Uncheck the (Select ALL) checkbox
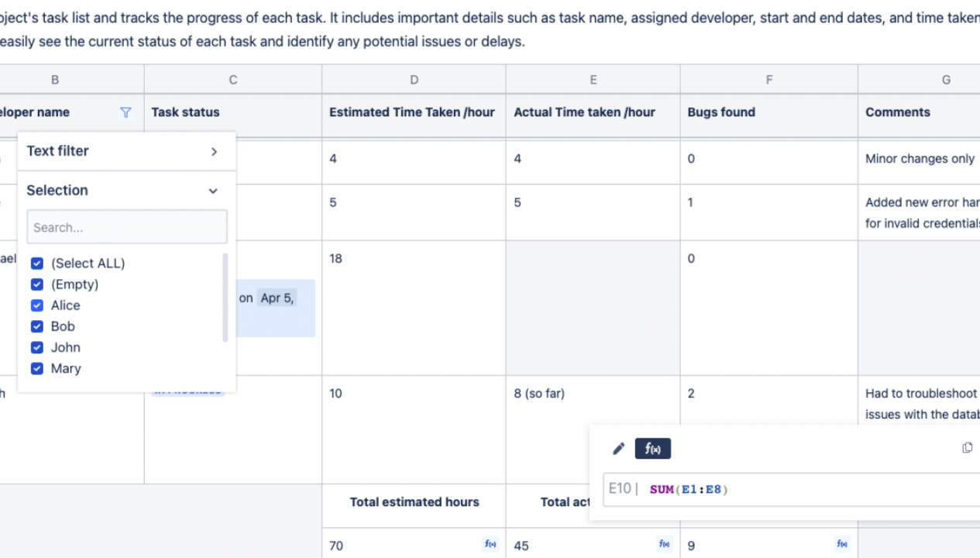 (x=36, y=263)
